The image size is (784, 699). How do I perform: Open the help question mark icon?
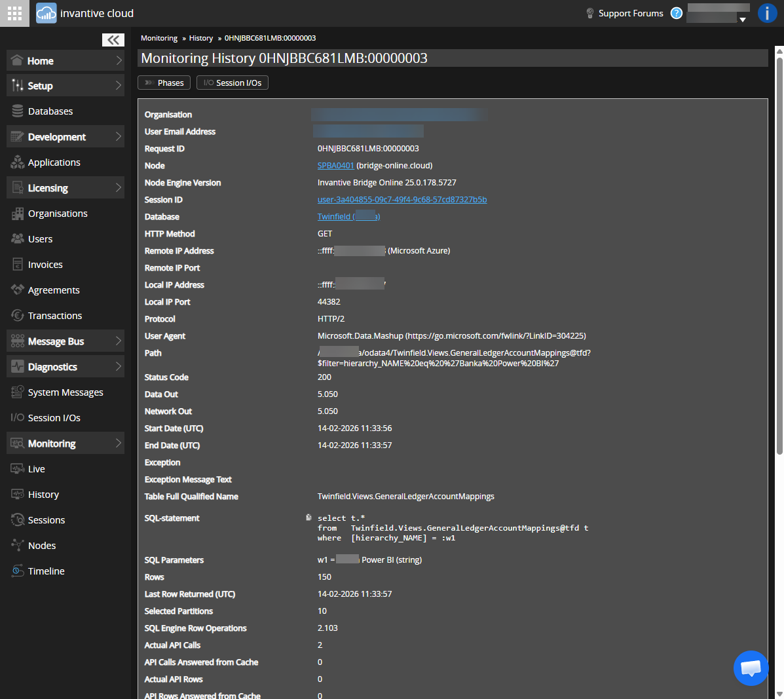[677, 13]
